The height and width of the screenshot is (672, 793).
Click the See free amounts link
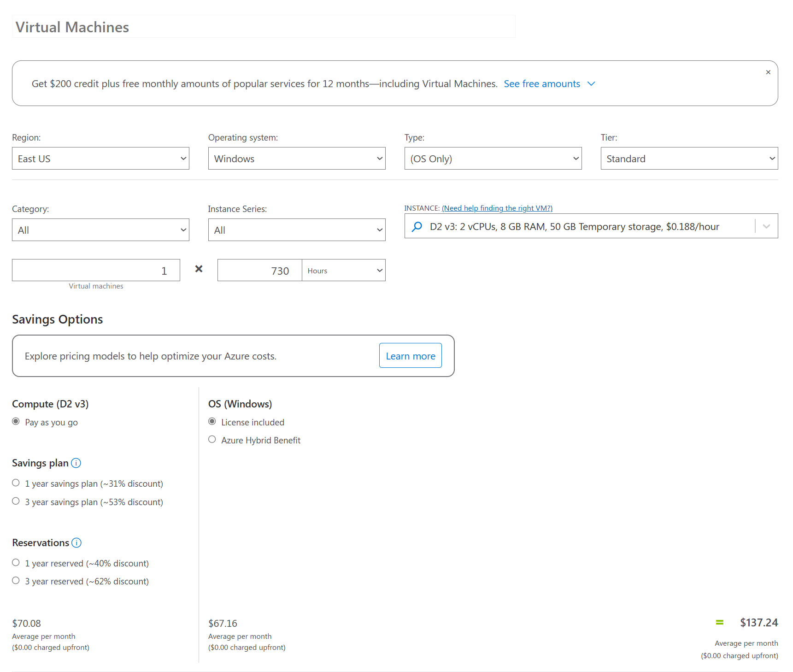pos(542,84)
